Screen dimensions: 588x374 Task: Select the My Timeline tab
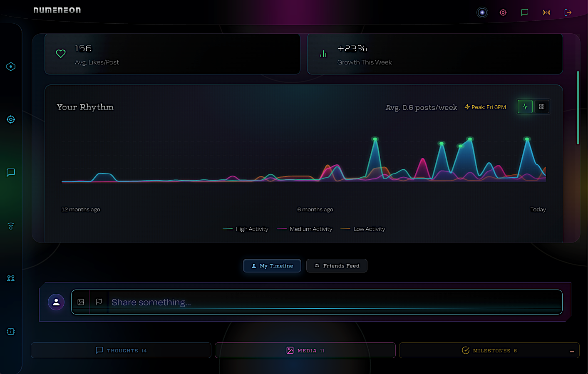[272, 266]
